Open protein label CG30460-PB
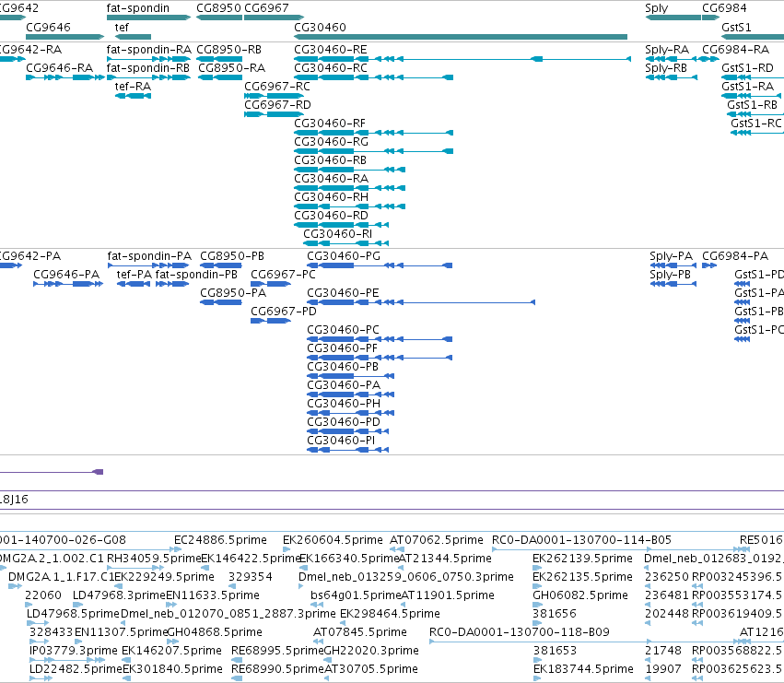Viewport: 784px width, 683px height. click(343, 367)
